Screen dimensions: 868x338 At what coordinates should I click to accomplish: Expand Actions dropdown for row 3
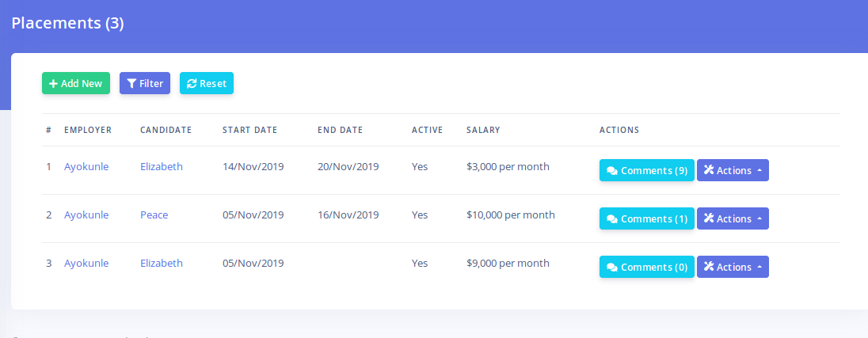click(x=759, y=268)
